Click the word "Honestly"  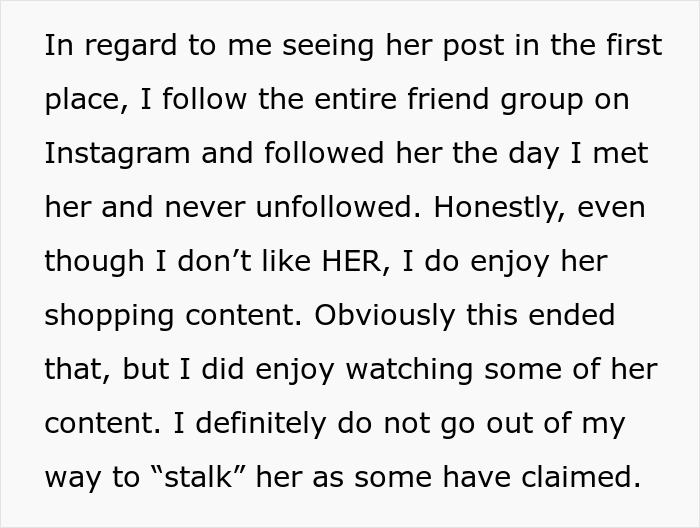pos(490,208)
